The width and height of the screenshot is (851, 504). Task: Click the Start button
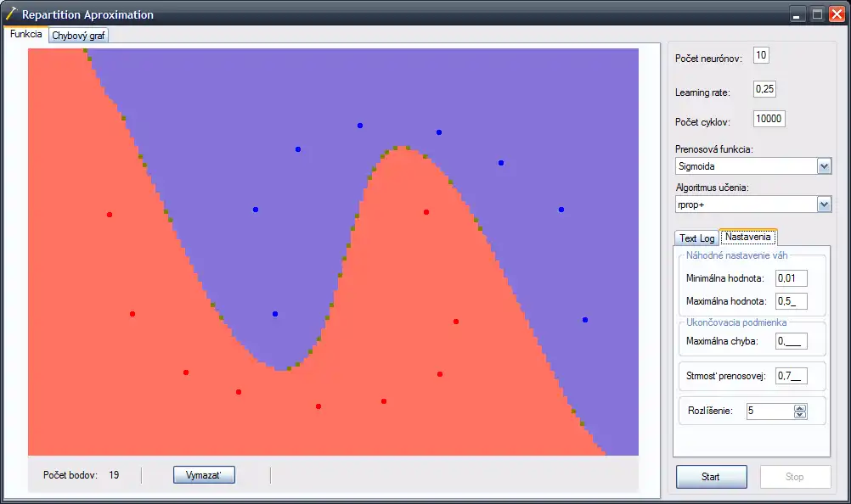711,477
